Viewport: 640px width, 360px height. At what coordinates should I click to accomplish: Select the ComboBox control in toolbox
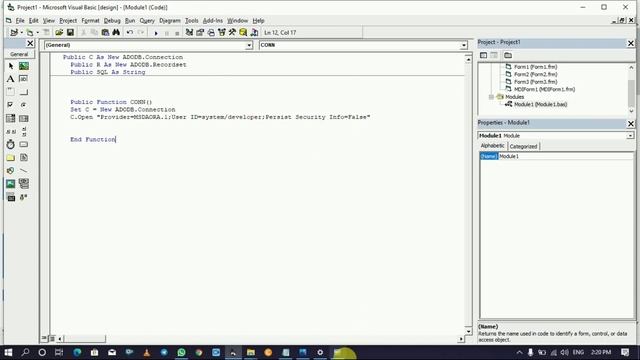11,118
